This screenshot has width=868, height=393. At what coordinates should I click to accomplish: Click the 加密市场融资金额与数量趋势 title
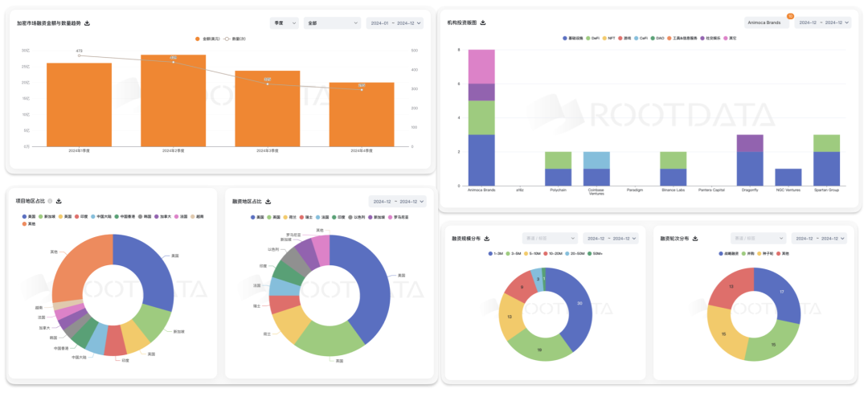point(49,23)
